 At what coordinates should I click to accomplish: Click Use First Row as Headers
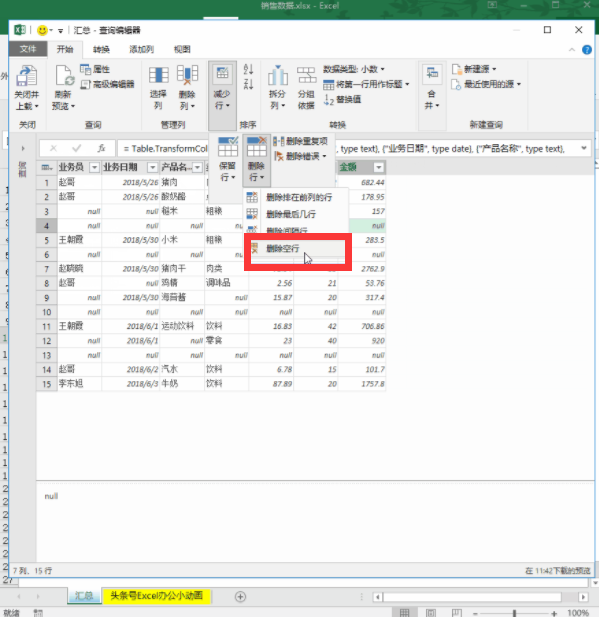coord(366,84)
